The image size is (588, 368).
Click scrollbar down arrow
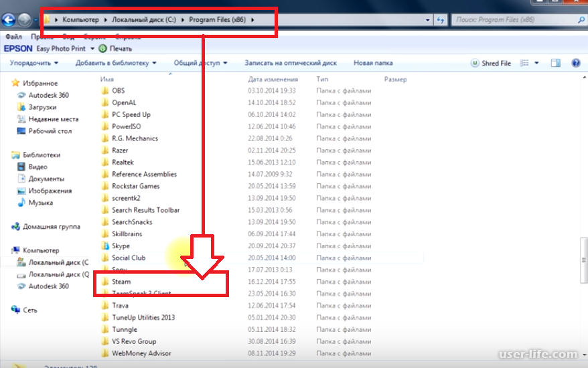click(x=584, y=354)
